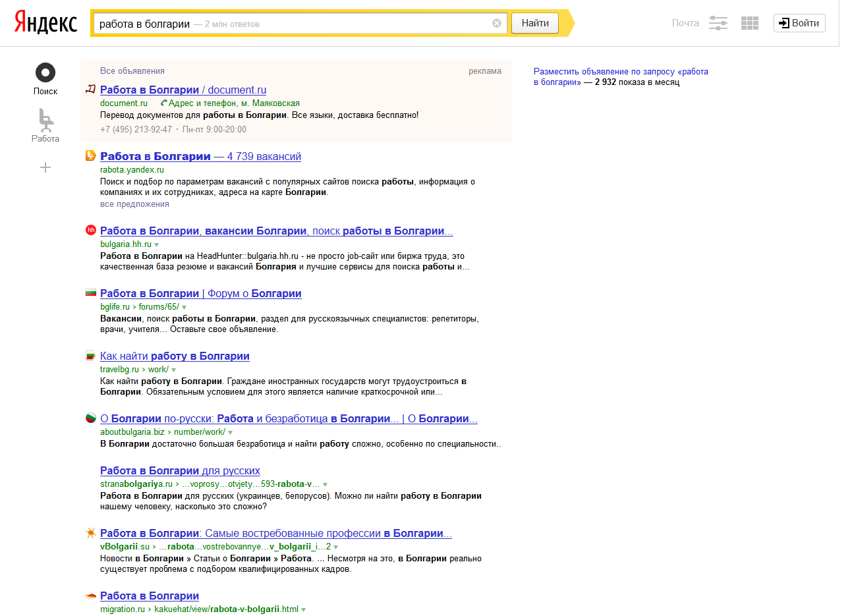Viewport: 850px width, 616px height.
Task: Open Разместить объявление по запросу link
Action: pyautogui.click(x=621, y=76)
